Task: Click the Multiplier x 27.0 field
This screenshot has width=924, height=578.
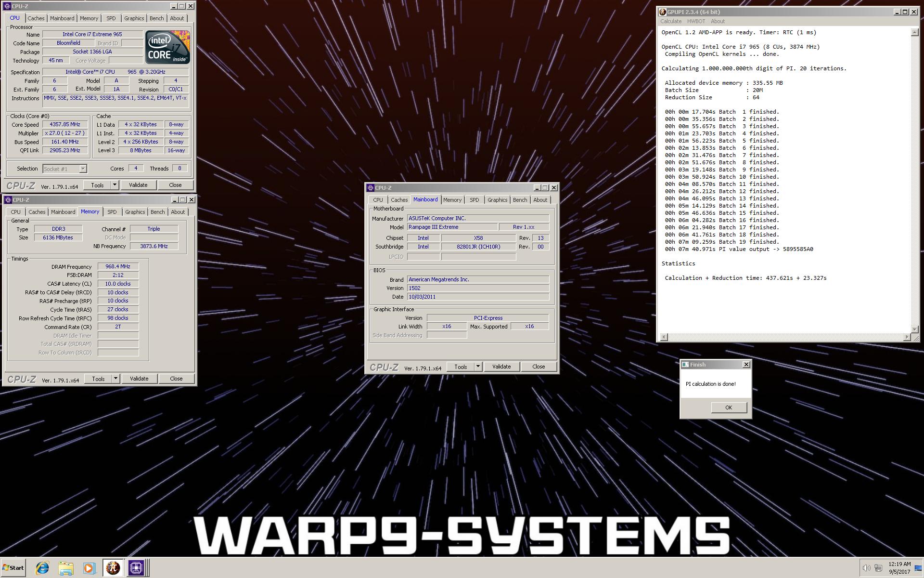Action: pos(65,133)
